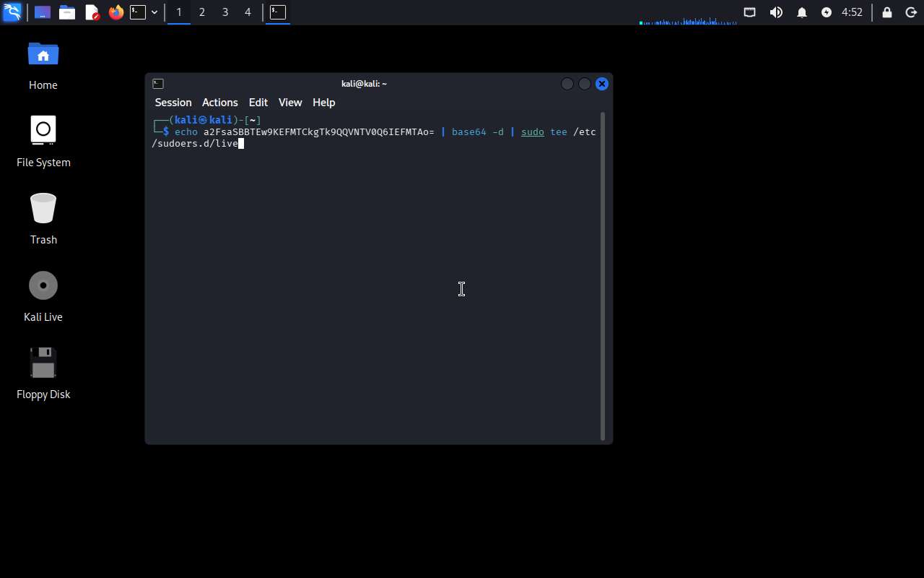Click the show desktop panel icon
The width and height of the screenshot is (924, 578).
pyautogui.click(x=43, y=12)
